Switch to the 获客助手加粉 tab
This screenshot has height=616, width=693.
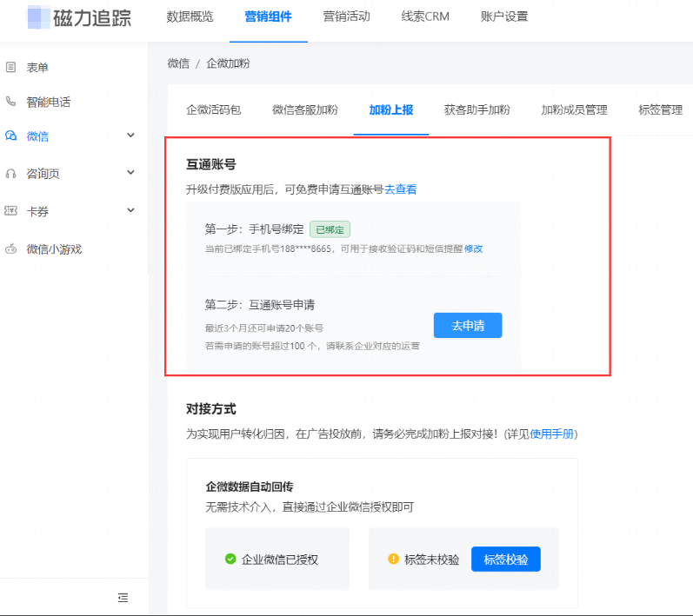tap(476, 110)
